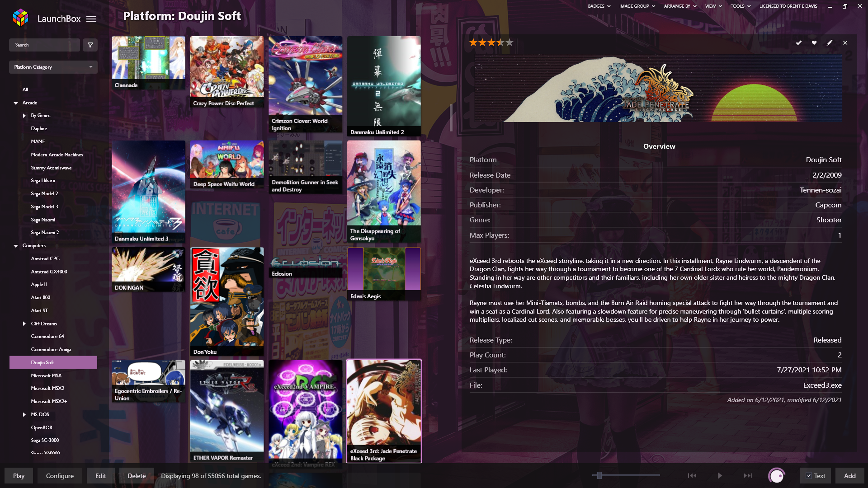
Task: Select the Doujin Soft platform
Action: (53, 362)
